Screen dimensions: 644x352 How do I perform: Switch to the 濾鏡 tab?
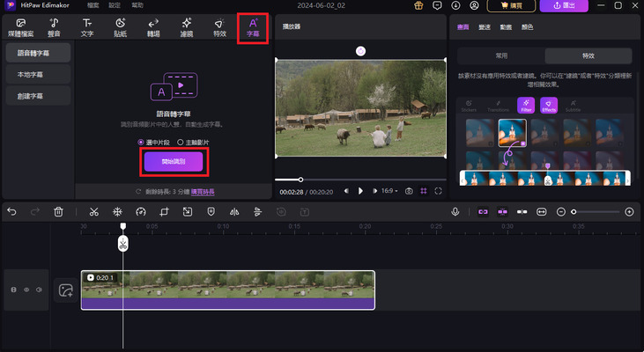click(x=187, y=26)
